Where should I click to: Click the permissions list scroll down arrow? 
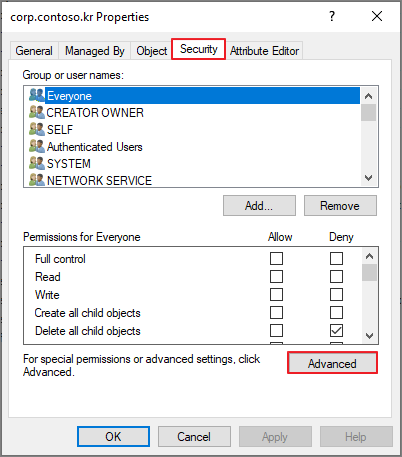pos(369,335)
